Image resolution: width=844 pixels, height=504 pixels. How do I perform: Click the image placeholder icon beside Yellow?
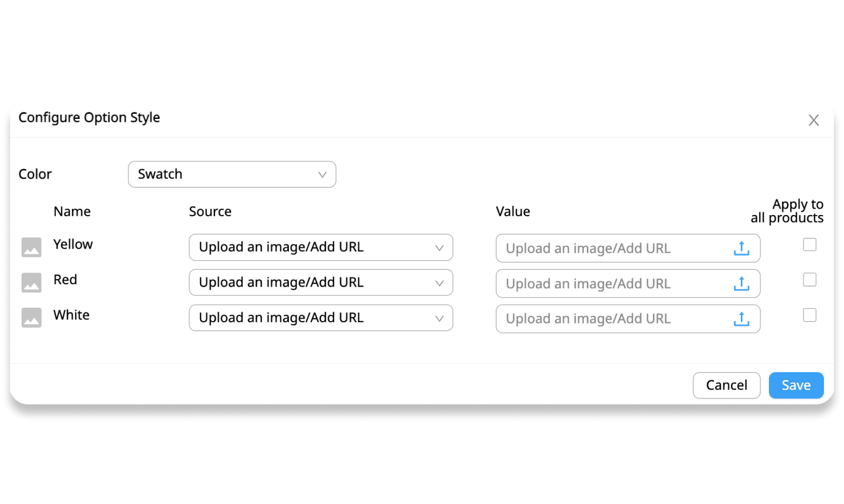32,247
